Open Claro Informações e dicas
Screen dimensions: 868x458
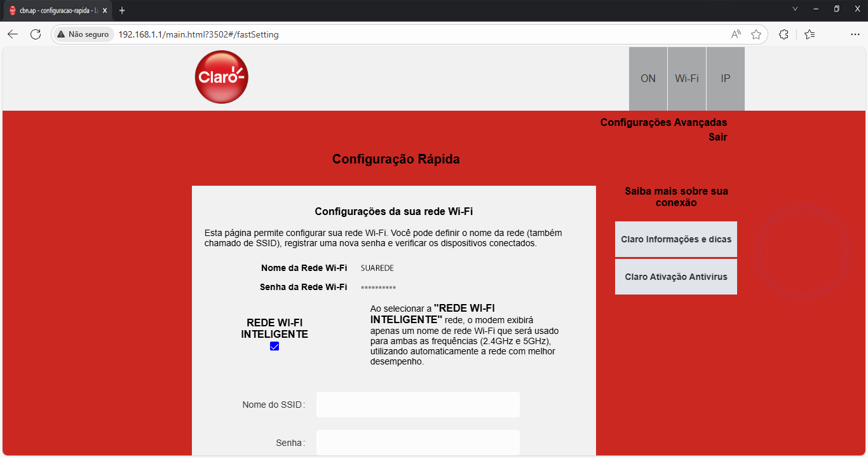(x=676, y=240)
